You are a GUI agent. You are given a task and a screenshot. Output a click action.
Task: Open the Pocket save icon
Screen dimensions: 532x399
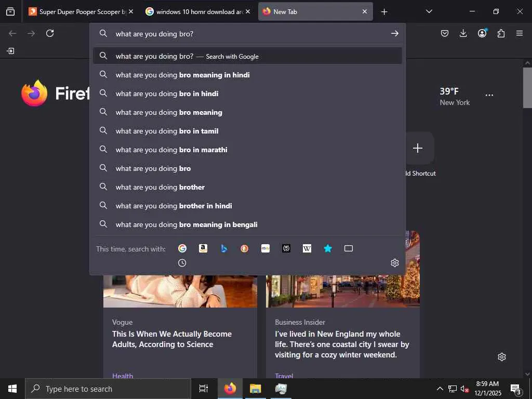tap(445, 33)
